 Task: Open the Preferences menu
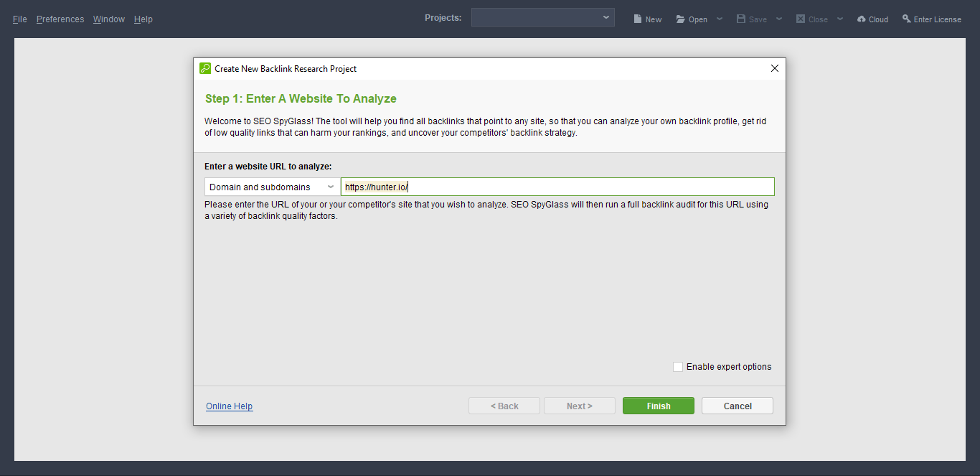[x=60, y=19]
